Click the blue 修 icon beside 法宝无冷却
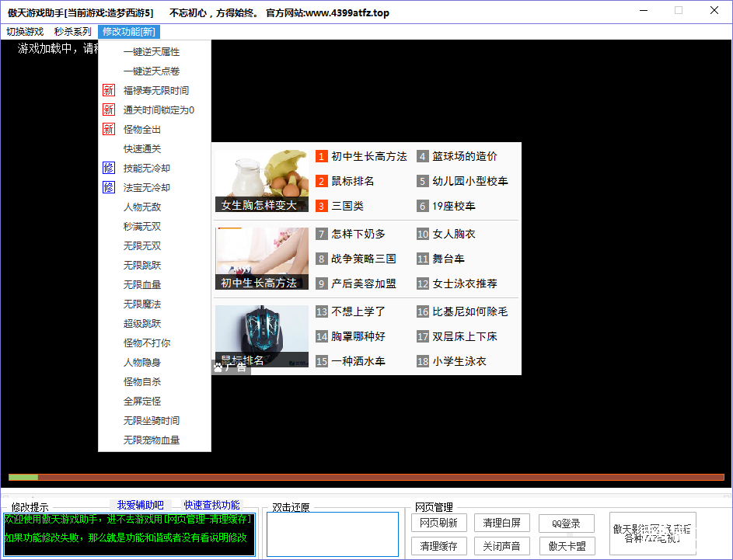Screen dimensions: 733x560 click(x=109, y=187)
